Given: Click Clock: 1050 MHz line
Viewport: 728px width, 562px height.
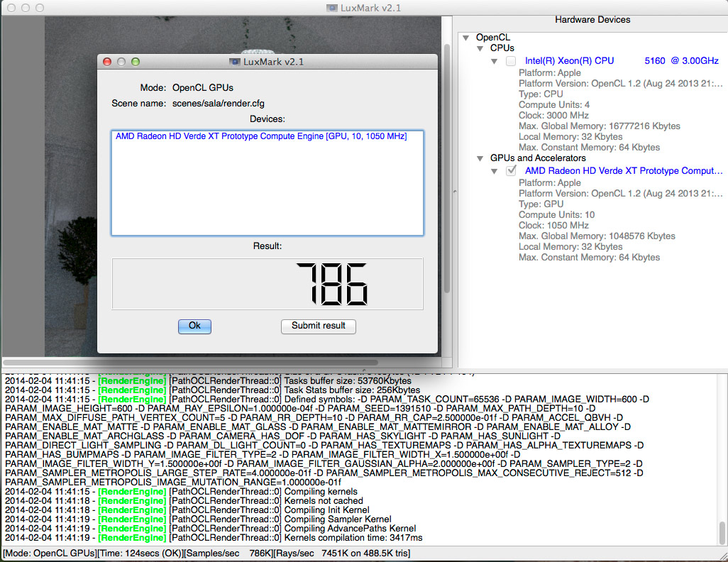Looking at the screenshot, I should (x=553, y=226).
